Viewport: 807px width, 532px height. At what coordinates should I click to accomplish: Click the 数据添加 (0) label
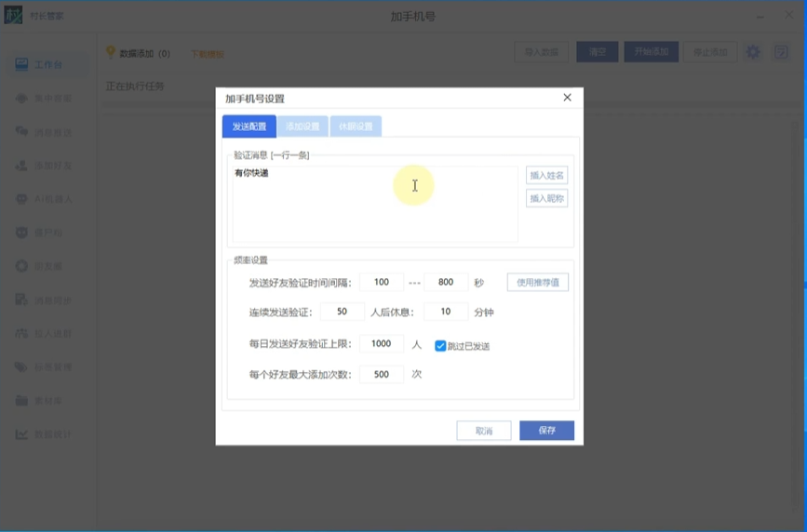[144, 54]
